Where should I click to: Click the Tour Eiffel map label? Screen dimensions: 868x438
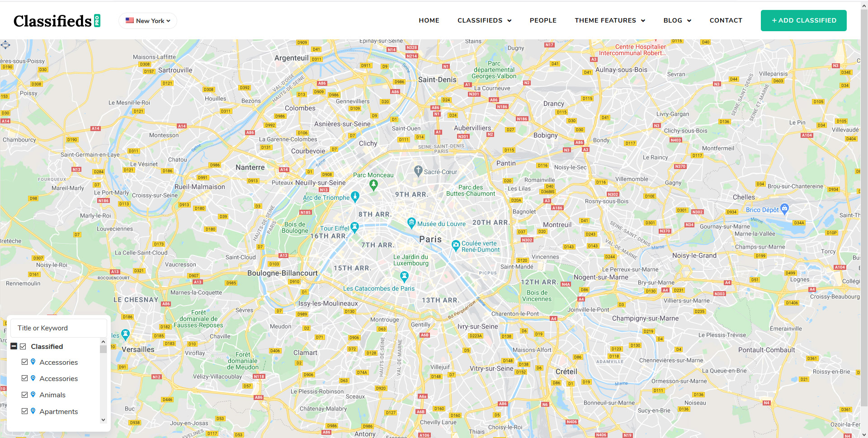coord(335,228)
